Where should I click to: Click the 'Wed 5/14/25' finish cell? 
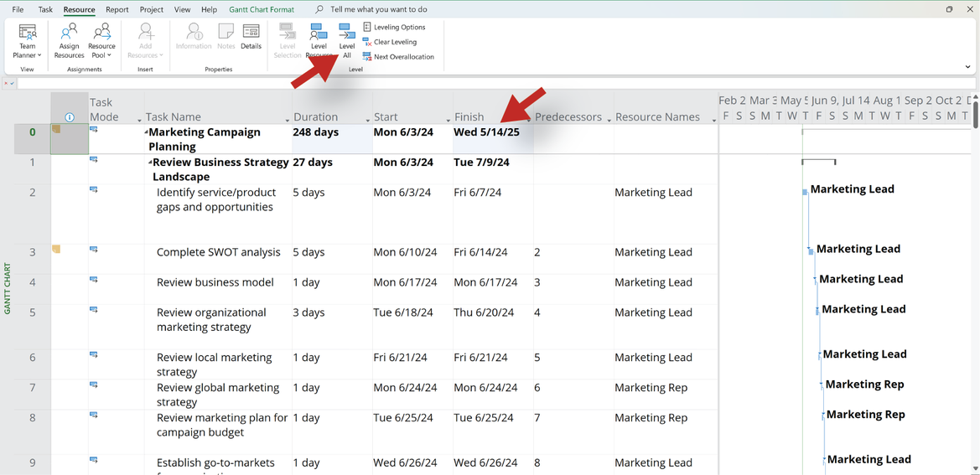coord(493,139)
